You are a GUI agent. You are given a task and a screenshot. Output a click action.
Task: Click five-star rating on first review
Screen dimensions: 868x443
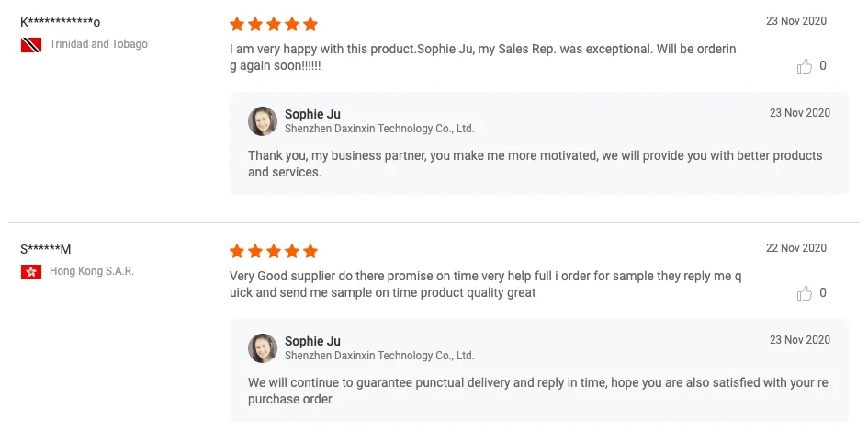(x=273, y=24)
